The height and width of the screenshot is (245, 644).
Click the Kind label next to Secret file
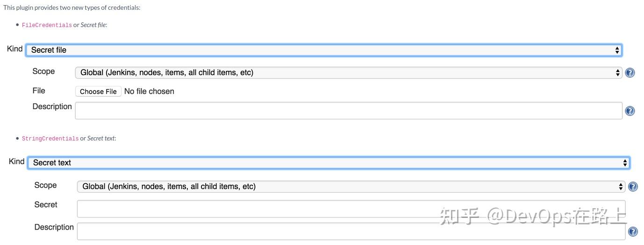(x=15, y=49)
